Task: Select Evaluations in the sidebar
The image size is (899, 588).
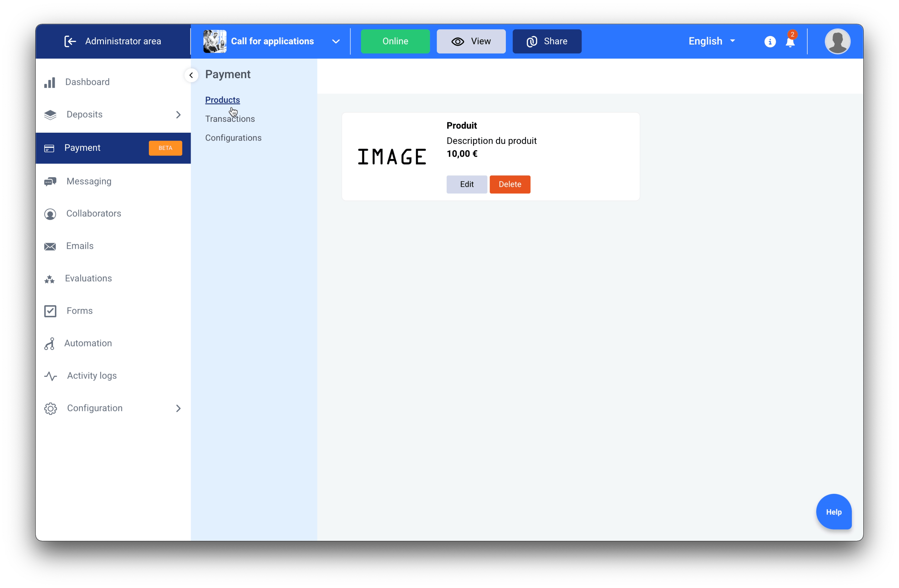Action: (x=113, y=279)
